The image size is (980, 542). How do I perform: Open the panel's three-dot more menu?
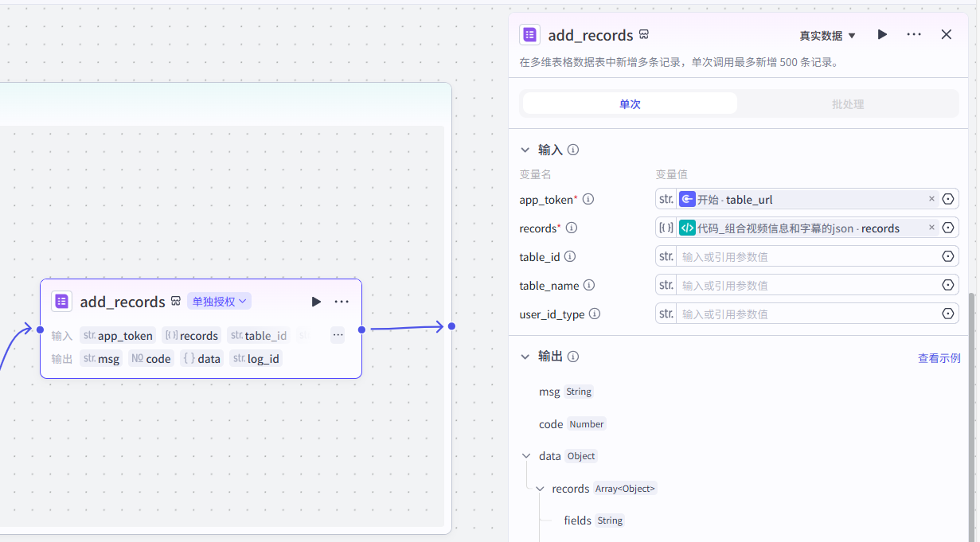(914, 35)
